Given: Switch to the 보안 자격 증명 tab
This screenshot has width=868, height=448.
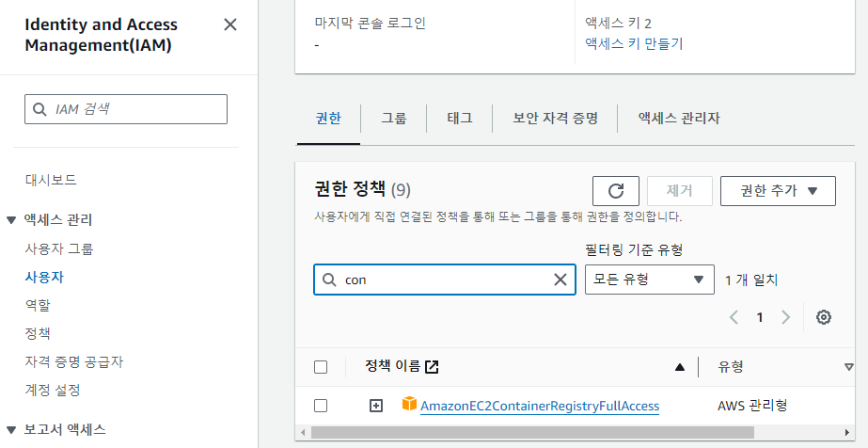Looking at the screenshot, I should pos(555,118).
